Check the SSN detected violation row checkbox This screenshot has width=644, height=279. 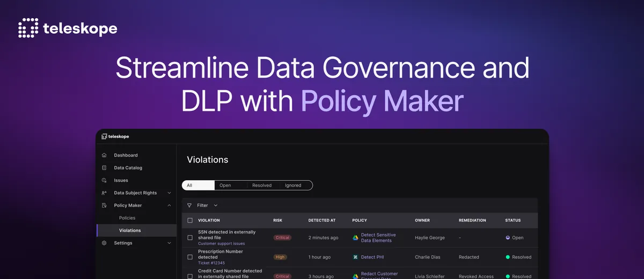190,238
